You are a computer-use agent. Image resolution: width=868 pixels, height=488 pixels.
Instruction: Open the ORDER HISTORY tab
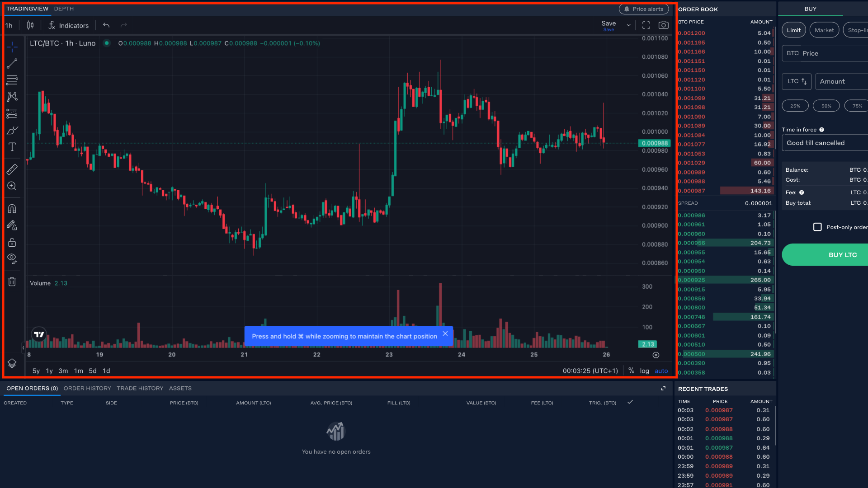(x=87, y=388)
